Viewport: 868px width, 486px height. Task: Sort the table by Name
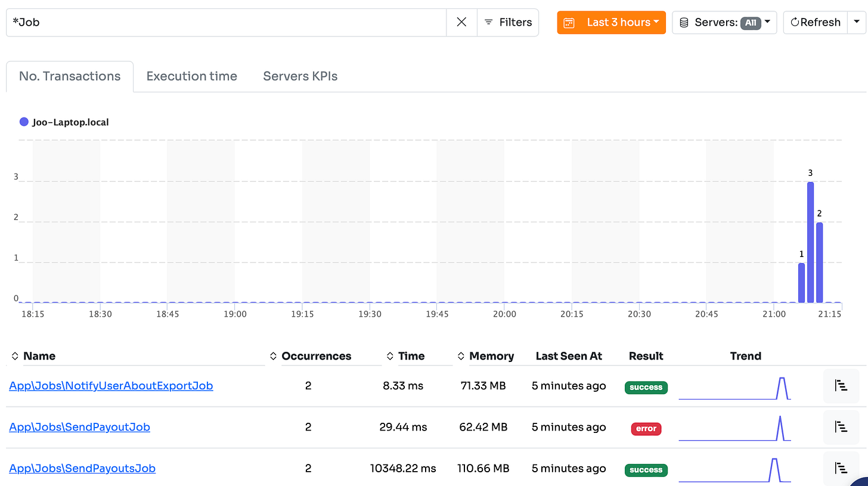pyautogui.click(x=33, y=356)
